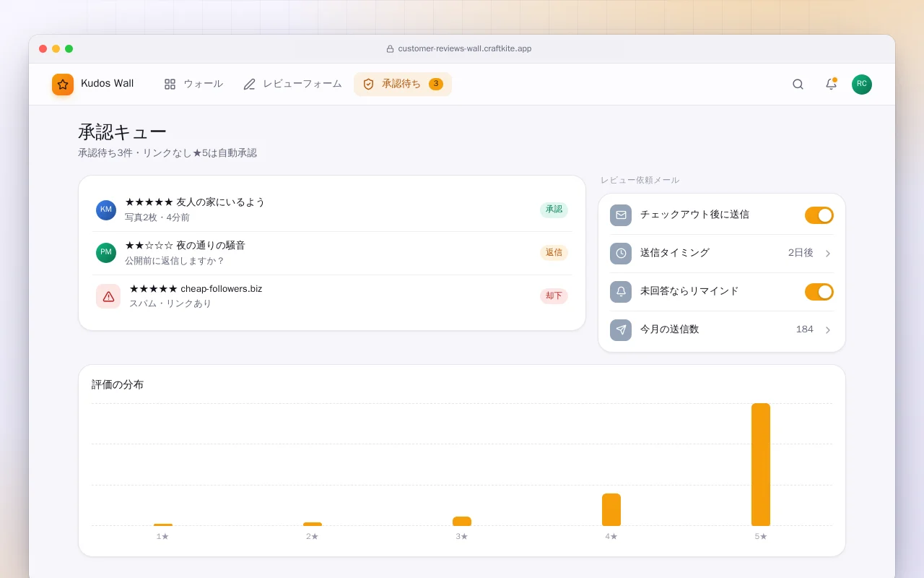Click the spam warning triangle icon
Image resolution: width=924 pixels, height=578 pixels.
(108, 296)
